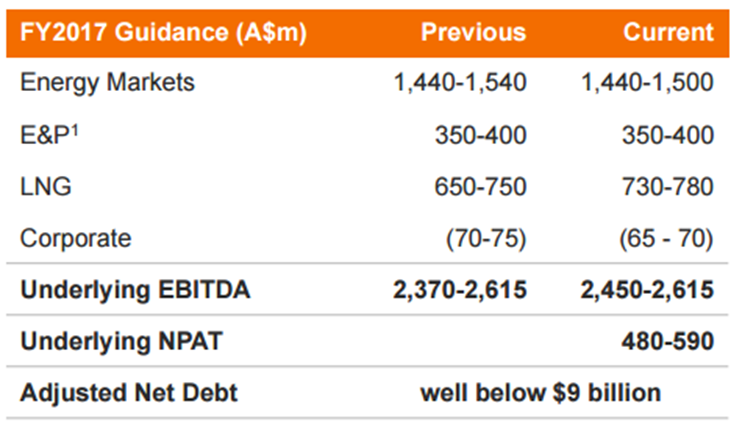Click the Adjusted Net Debt label
The image size is (731, 423).
[x=129, y=393]
